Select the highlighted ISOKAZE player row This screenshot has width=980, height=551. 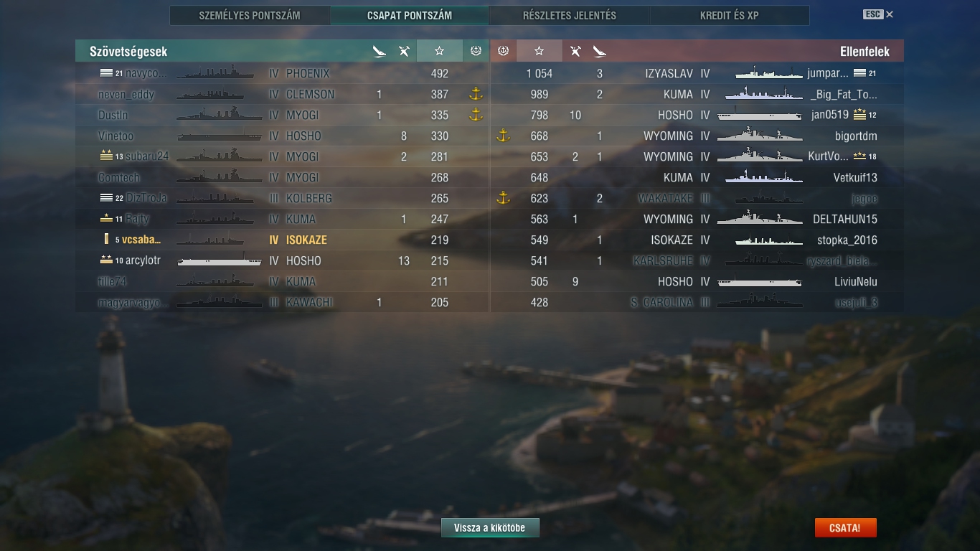282,240
